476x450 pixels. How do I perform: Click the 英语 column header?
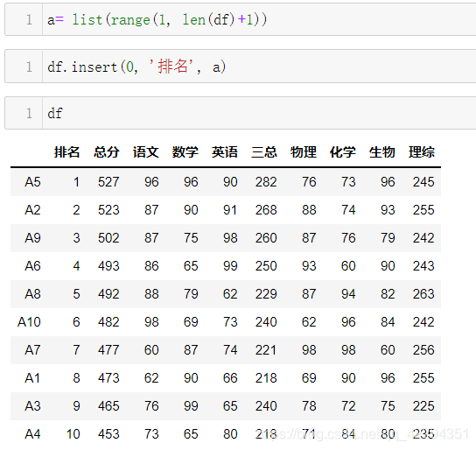coord(225,151)
